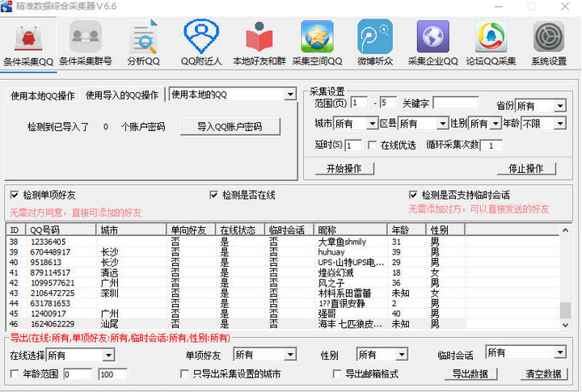Open the QQ附近人 location icon
Screen dimensions: 582x392
click(201, 36)
